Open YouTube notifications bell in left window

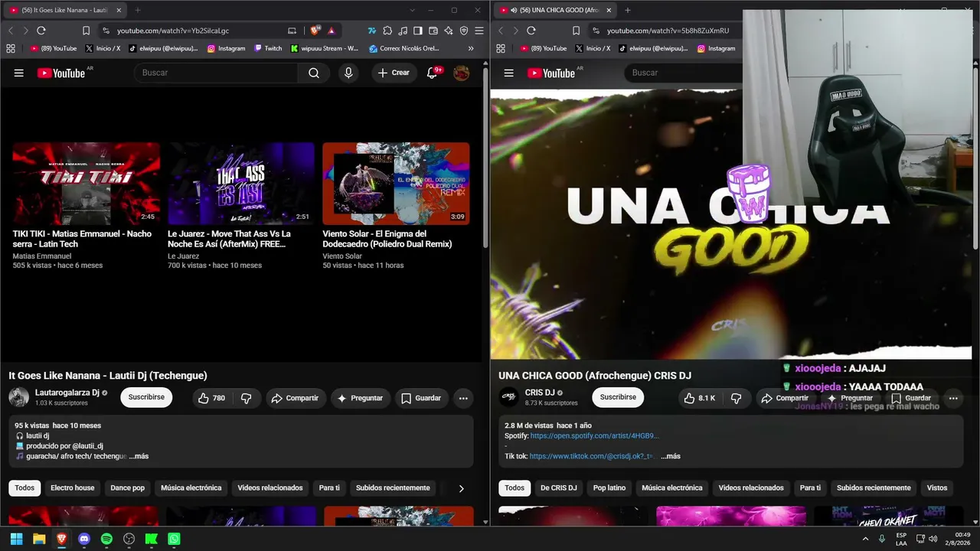click(433, 73)
